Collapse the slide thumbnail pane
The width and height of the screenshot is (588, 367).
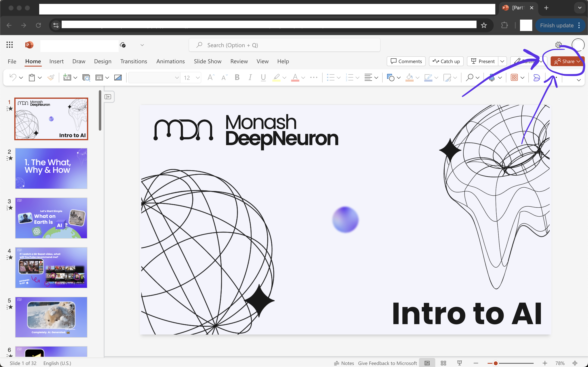[x=108, y=97]
